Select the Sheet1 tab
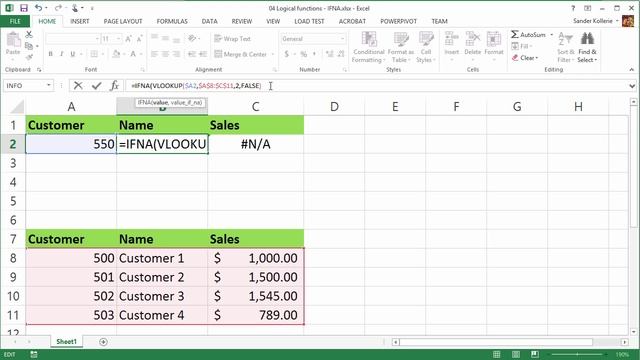The height and width of the screenshot is (360, 640). [x=66, y=342]
